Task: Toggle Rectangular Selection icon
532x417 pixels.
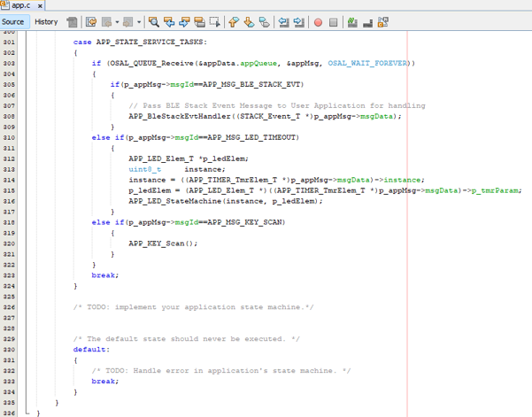Action: [215, 22]
